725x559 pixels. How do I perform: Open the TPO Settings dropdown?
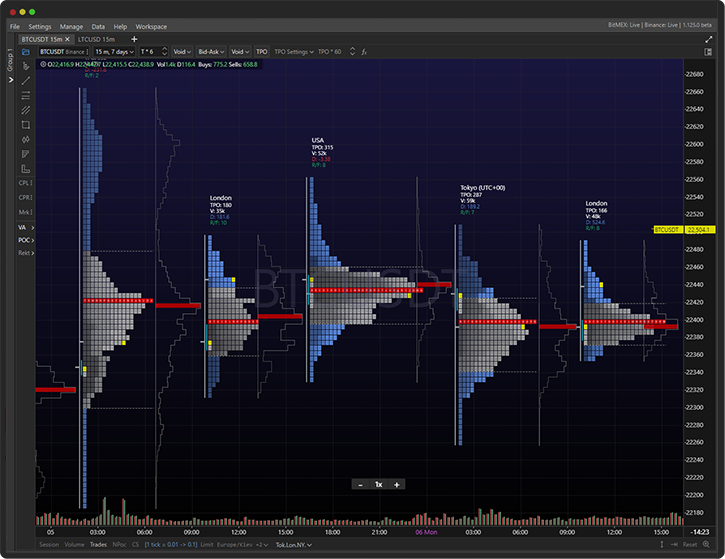tap(294, 52)
